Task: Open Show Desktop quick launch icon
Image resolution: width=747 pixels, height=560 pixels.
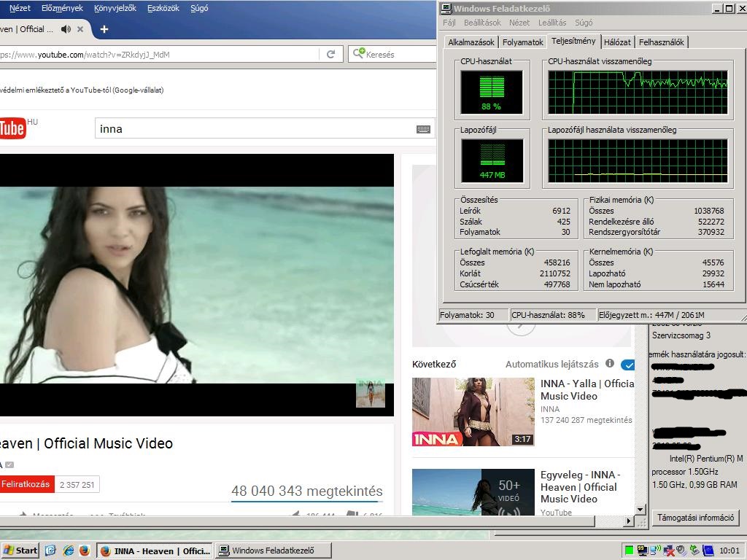Action: 50,551
